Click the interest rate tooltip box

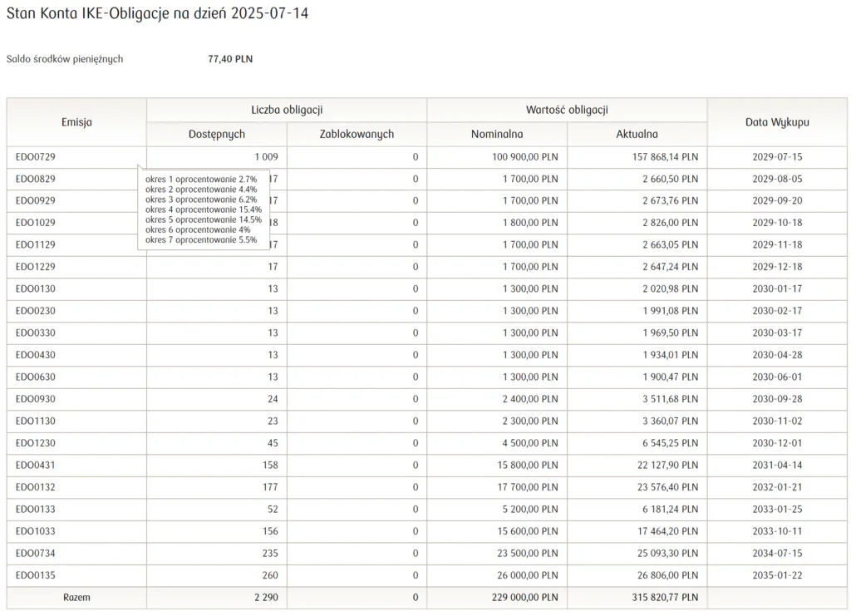point(204,209)
